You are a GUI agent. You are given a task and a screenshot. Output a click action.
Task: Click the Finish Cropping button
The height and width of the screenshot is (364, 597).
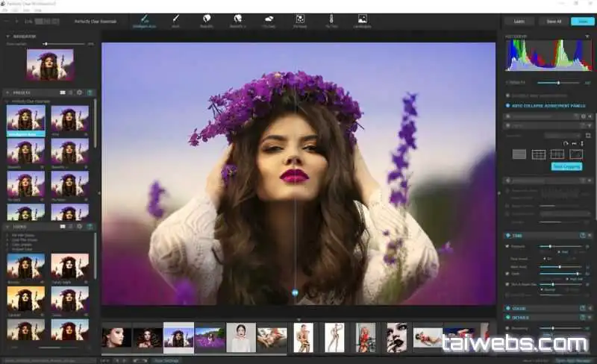point(566,166)
